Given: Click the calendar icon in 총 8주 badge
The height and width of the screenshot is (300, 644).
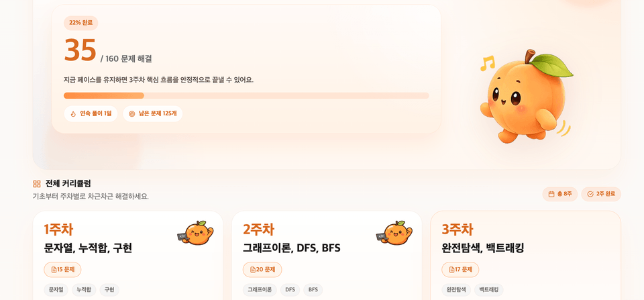Looking at the screenshot, I should click(551, 194).
